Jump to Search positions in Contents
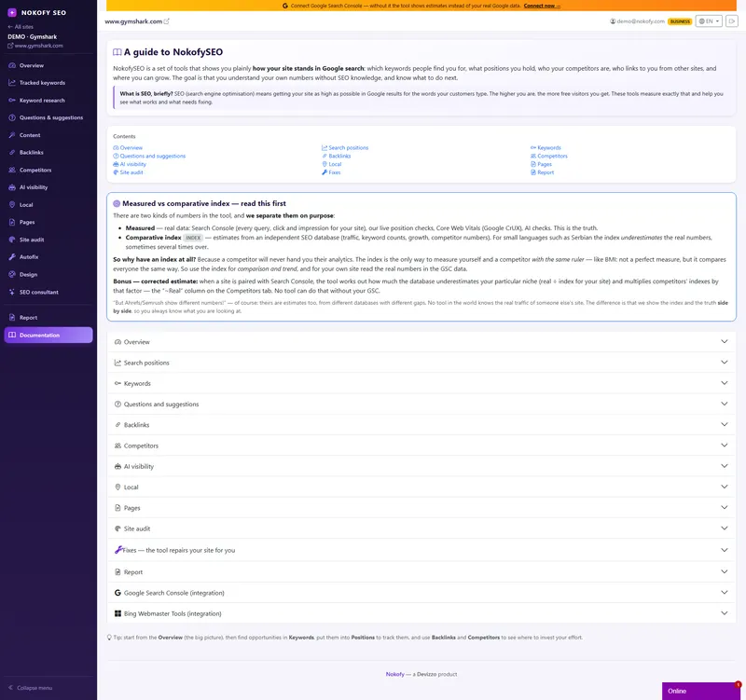746x700 pixels. click(x=345, y=148)
